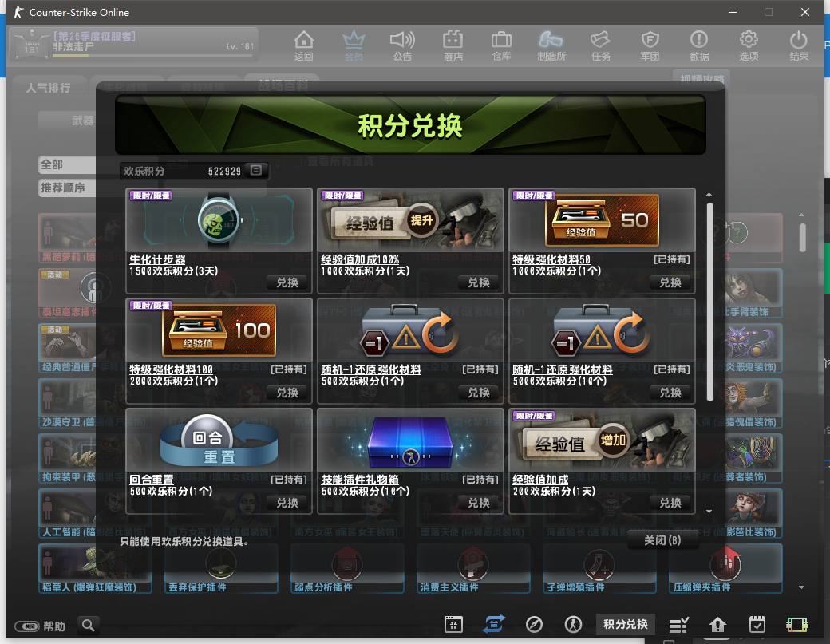
Task: Click the player profile 非法走尸 panel
Action: click(x=133, y=43)
